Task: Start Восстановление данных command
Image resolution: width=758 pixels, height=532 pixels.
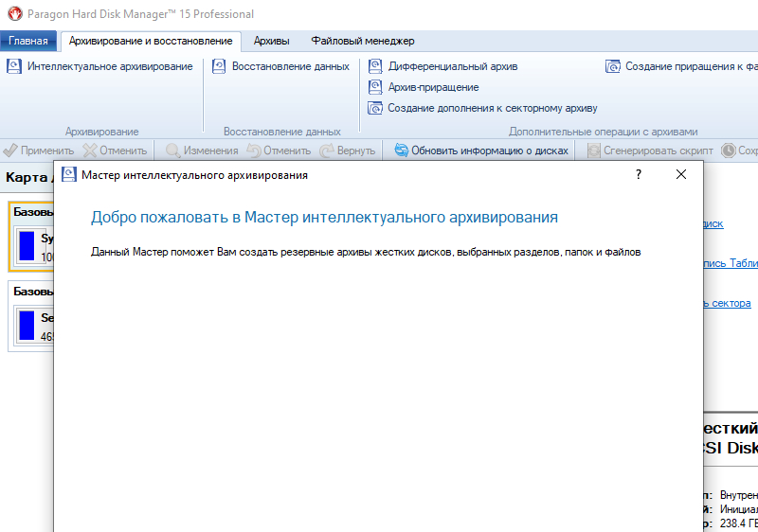Action: (x=291, y=66)
